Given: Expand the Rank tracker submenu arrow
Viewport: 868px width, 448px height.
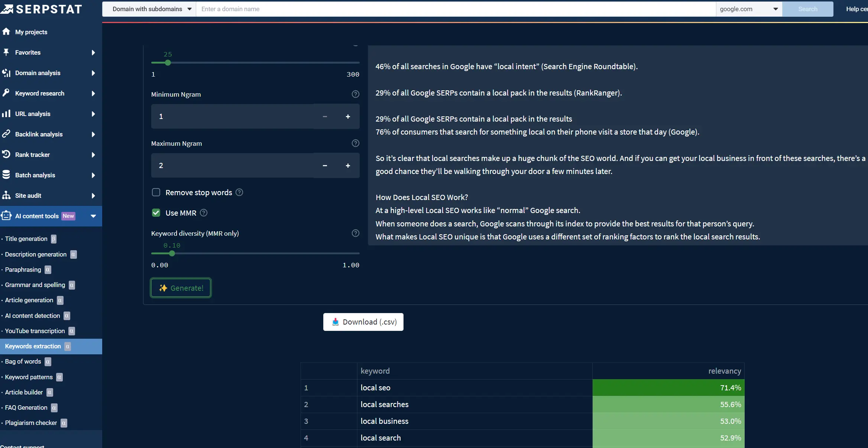Looking at the screenshot, I should [x=93, y=155].
